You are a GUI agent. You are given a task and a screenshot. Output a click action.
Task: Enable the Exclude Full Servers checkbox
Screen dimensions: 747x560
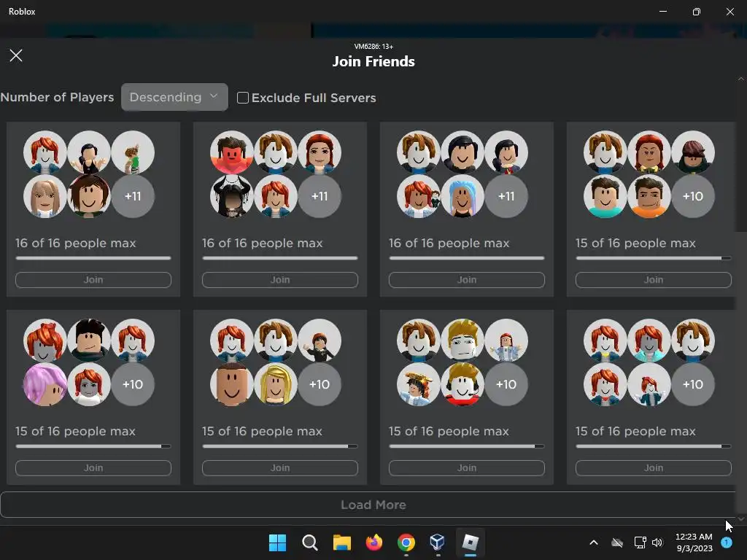[x=242, y=98]
